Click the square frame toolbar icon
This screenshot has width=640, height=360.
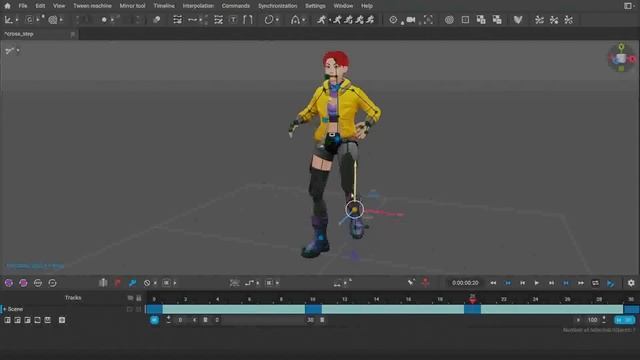(x=465, y=20)
